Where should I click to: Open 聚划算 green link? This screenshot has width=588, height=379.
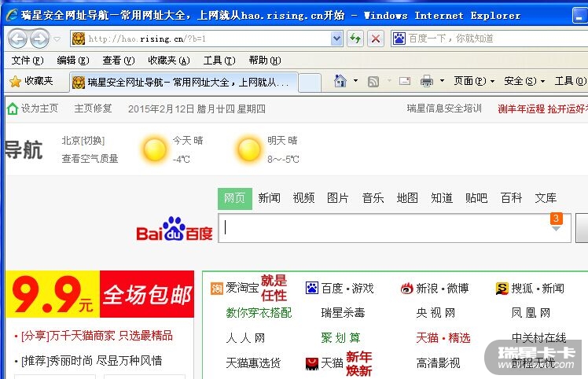341,338
